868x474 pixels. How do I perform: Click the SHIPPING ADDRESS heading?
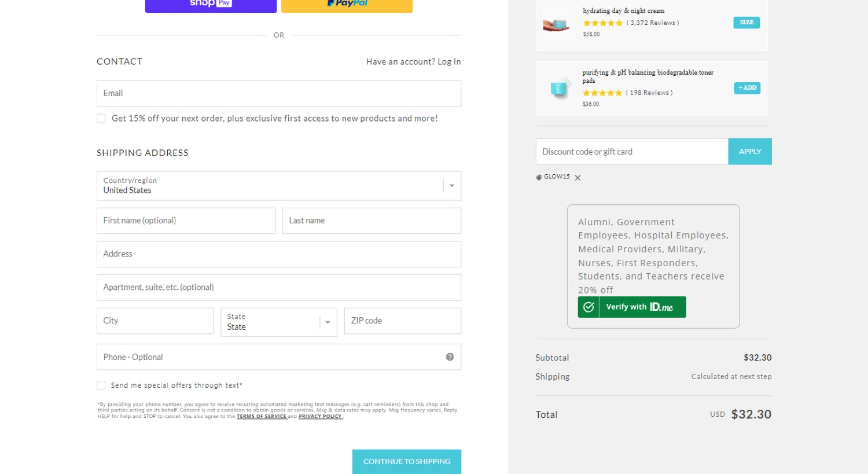click(142, 153)
